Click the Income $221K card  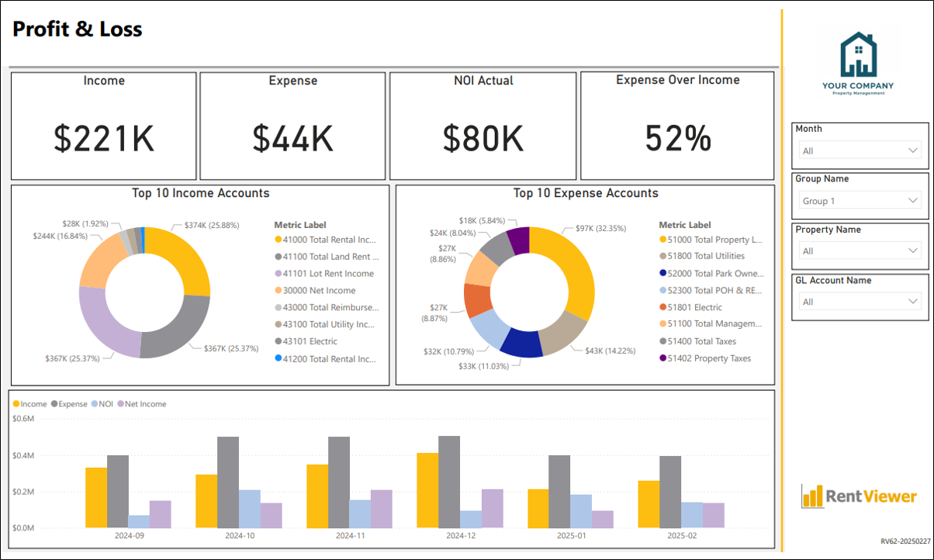[104, 126]
